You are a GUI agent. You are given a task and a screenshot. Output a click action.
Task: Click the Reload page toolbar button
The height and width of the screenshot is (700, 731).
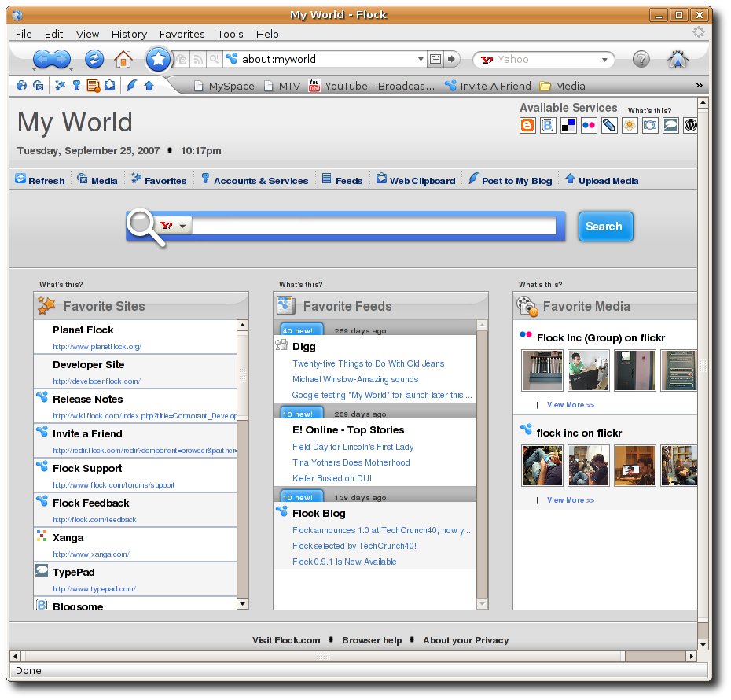(94, 59)
